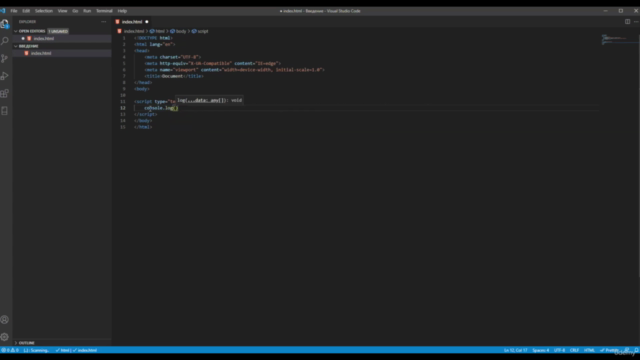This screenshot has height=360, width=640.
Task: Collapse the project folder section in Explorer
Action: click(x=16, y=46)
